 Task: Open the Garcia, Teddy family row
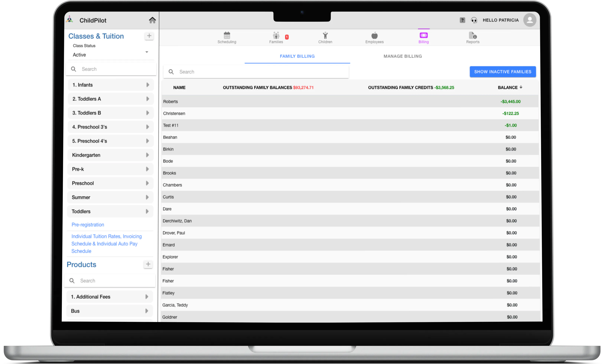350,305
